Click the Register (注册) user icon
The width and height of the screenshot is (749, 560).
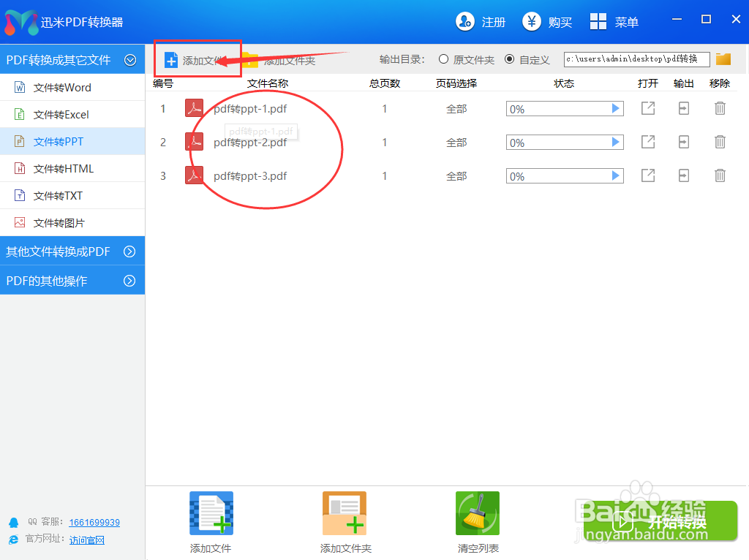click(x=464, y=21)
